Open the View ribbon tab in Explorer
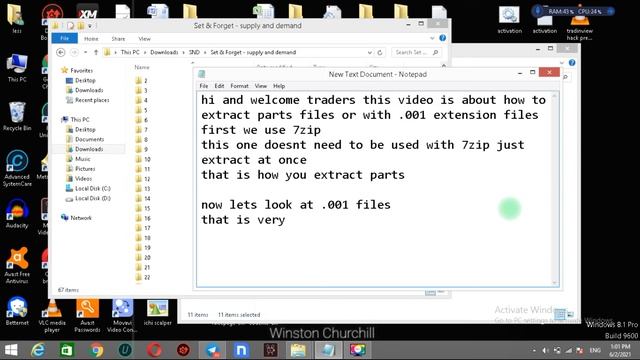The image size is (640, 360). pos(144,39)
